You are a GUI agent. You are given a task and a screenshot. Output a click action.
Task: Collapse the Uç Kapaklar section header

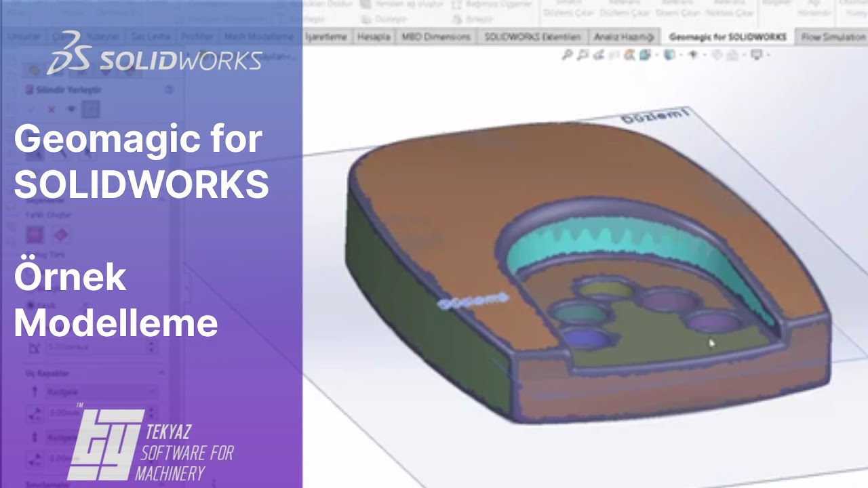tap(161, 371)
